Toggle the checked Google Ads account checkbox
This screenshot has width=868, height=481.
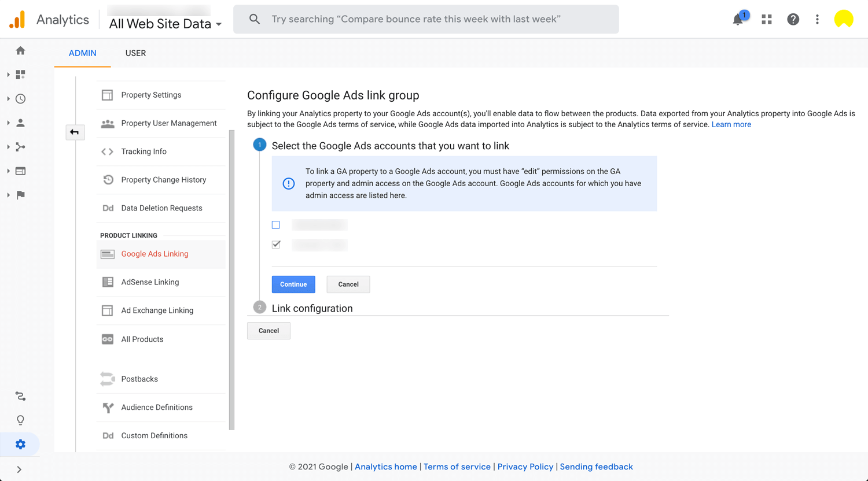(x=276, y=245)
